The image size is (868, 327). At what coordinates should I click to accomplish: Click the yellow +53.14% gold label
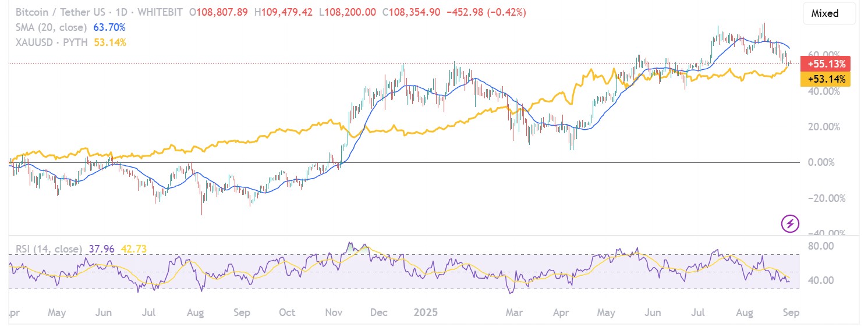point(826,79)
